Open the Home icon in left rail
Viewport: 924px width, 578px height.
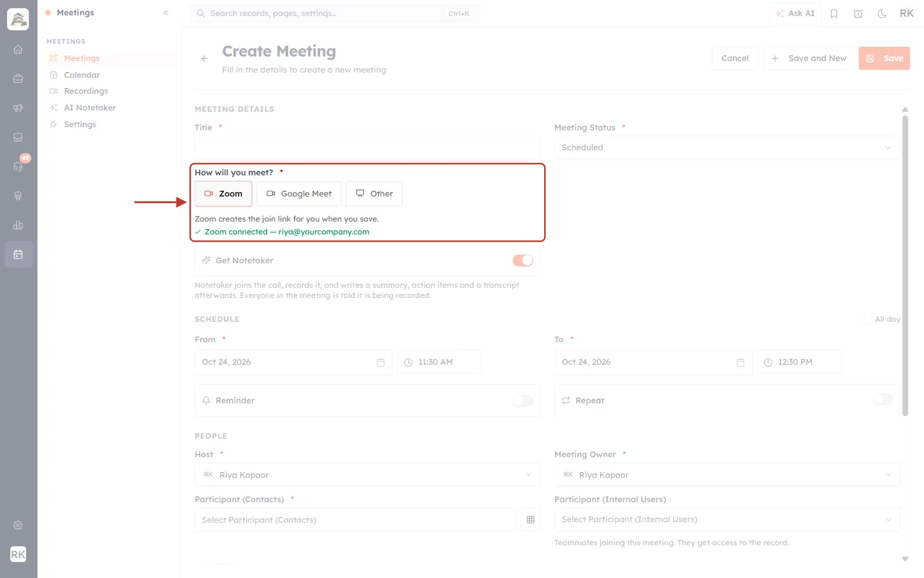18,49
